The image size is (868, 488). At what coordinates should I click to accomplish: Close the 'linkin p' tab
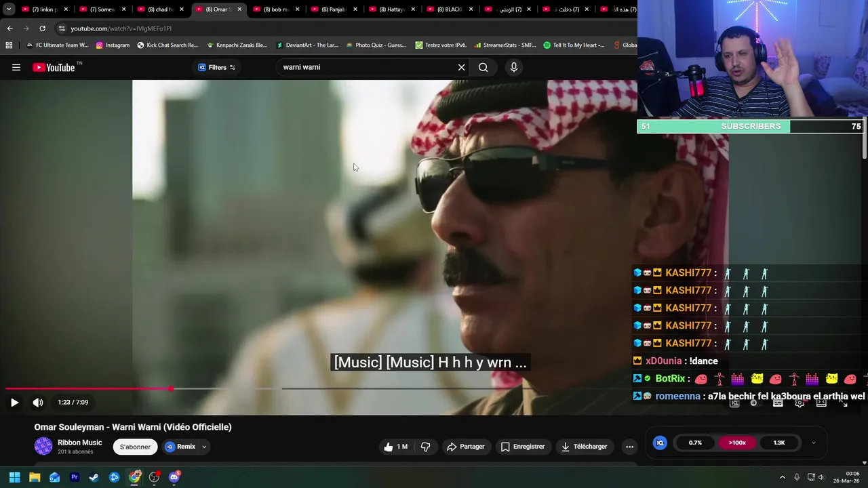coord(66,9)
